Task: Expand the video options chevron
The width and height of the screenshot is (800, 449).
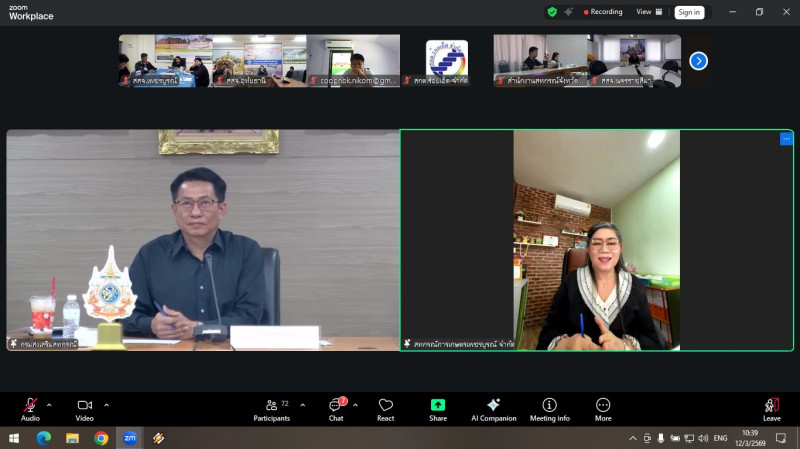Action: point(106,405)
